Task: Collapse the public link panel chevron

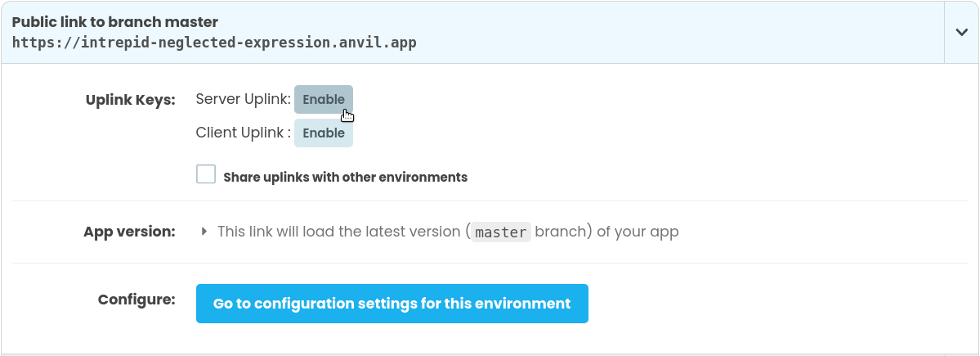Action: click(961, 32)
